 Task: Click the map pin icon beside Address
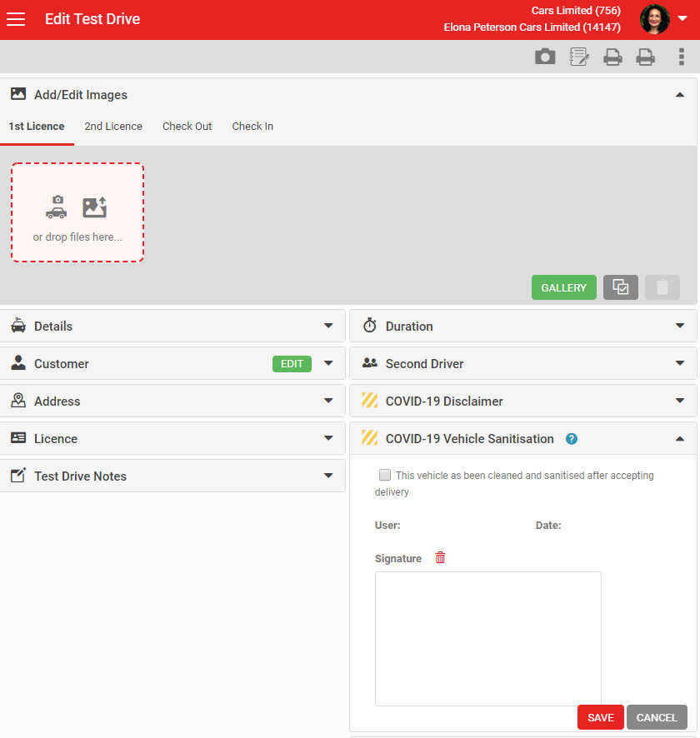pos(18,400)
